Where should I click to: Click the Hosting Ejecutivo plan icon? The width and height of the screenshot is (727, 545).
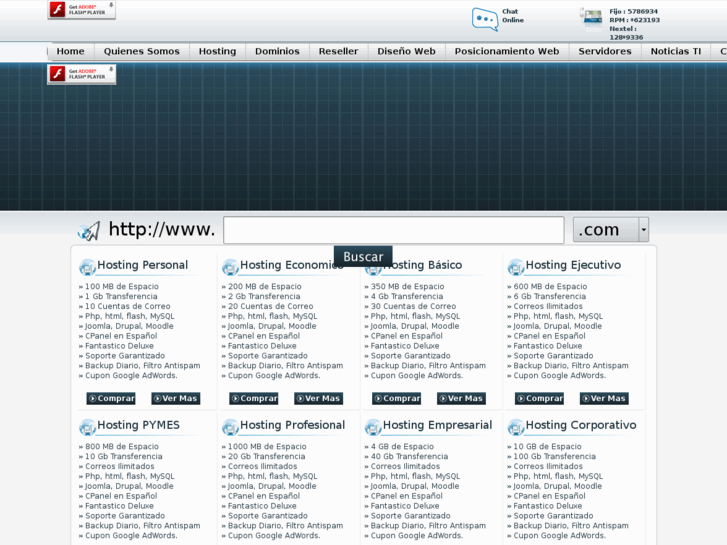coord(516,267)
